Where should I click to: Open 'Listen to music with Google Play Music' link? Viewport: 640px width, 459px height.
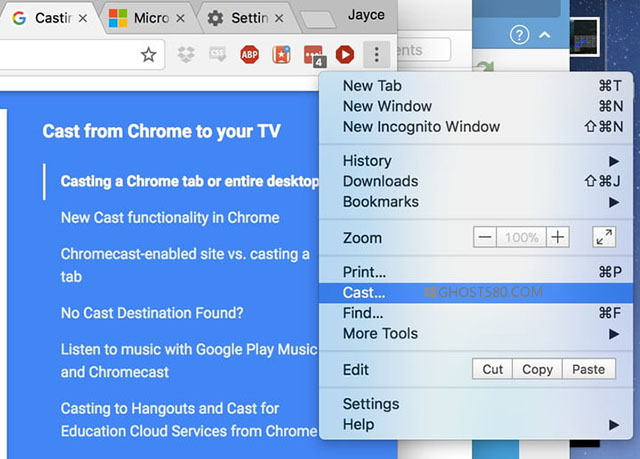189,361
